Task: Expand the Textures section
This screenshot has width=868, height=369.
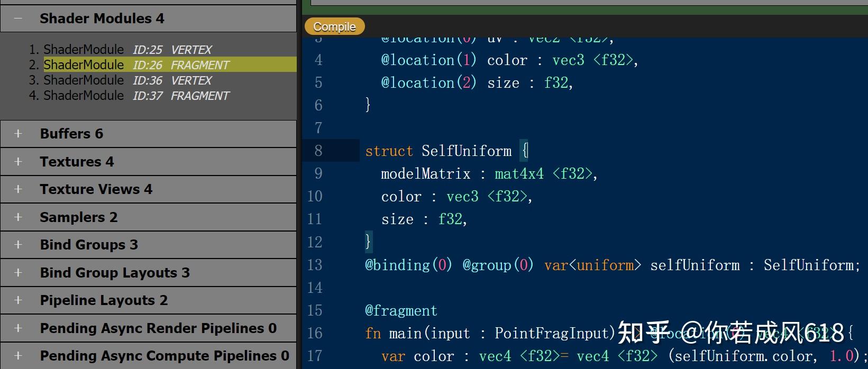Action: point(19,162)
